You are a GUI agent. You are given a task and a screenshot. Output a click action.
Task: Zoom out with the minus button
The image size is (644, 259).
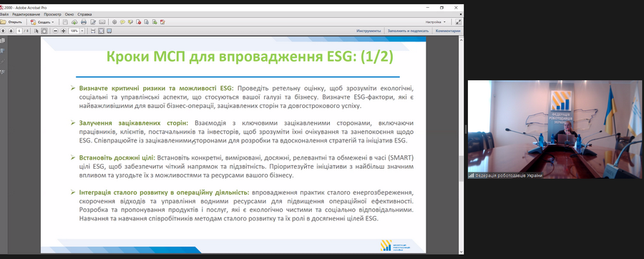tap(55, 31)
